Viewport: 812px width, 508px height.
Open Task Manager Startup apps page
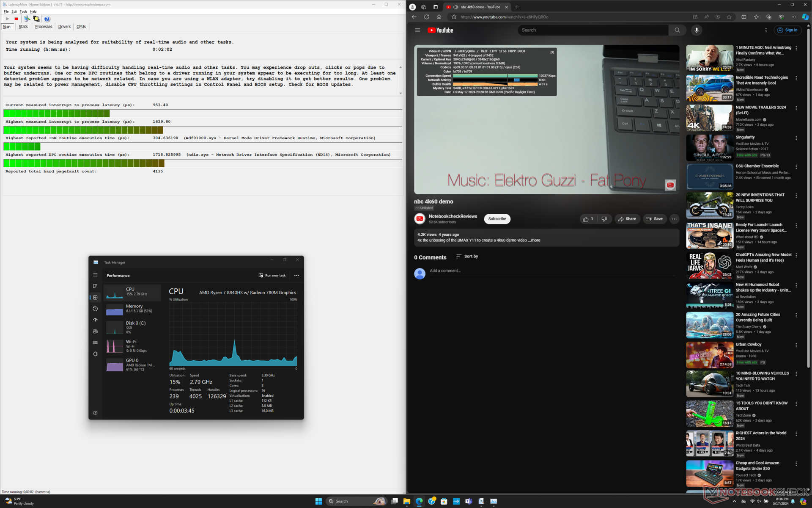click(x=95, y=320)
